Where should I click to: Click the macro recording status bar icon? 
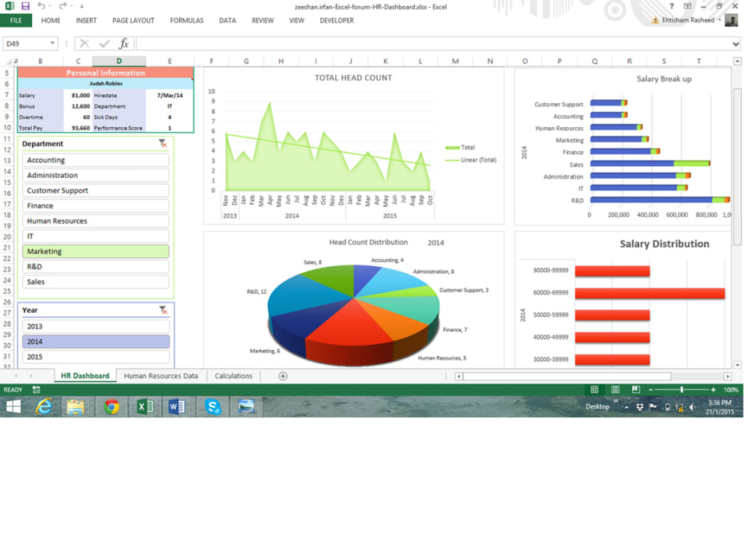pyautogui.click(x=36, y=390)
